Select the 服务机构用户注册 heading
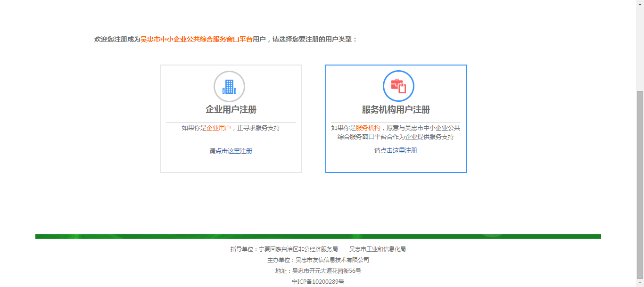644x287 pixels. 396,110
